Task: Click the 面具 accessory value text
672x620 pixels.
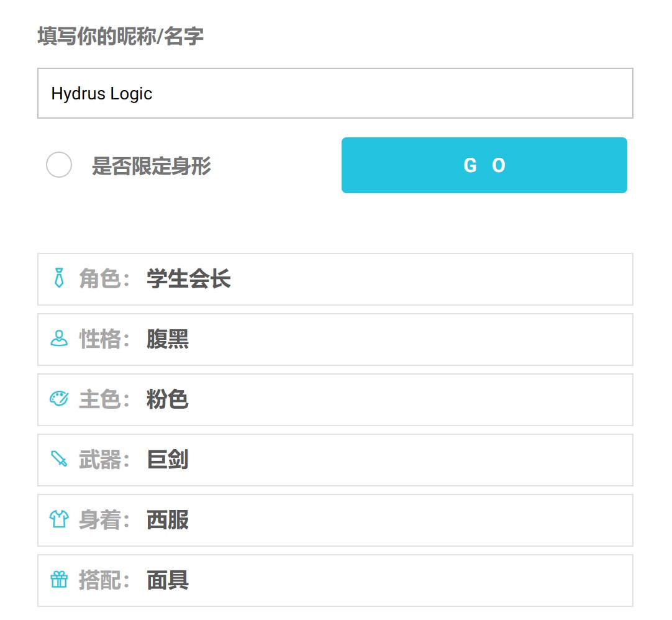Action: tap(168, 580)
